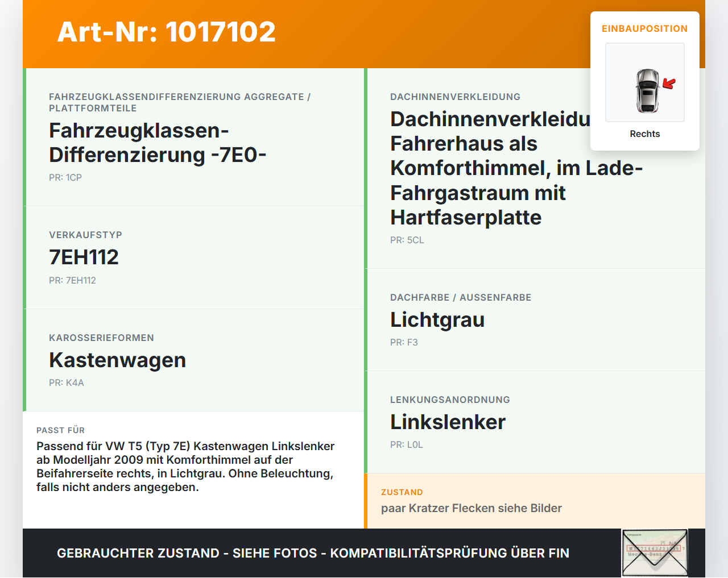Click the PR: 5CL code

[407, 240]
